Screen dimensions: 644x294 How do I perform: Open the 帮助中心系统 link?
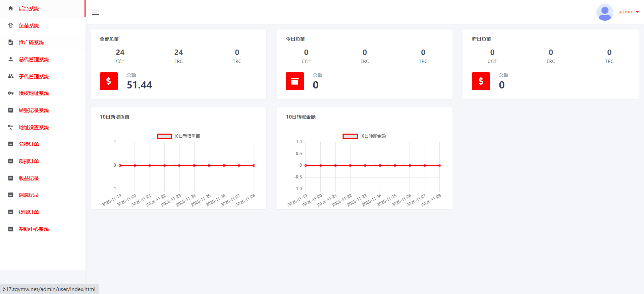[34, 229]
